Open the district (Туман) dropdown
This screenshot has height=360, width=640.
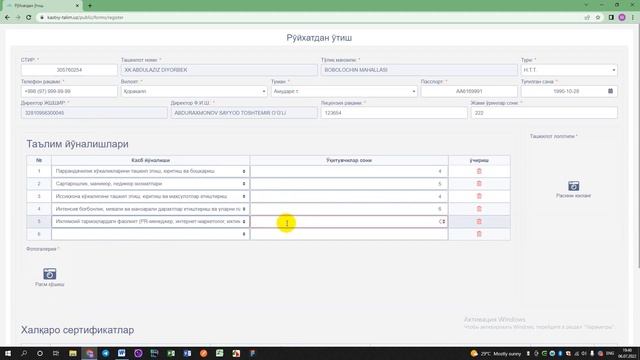tap(344, 91)
